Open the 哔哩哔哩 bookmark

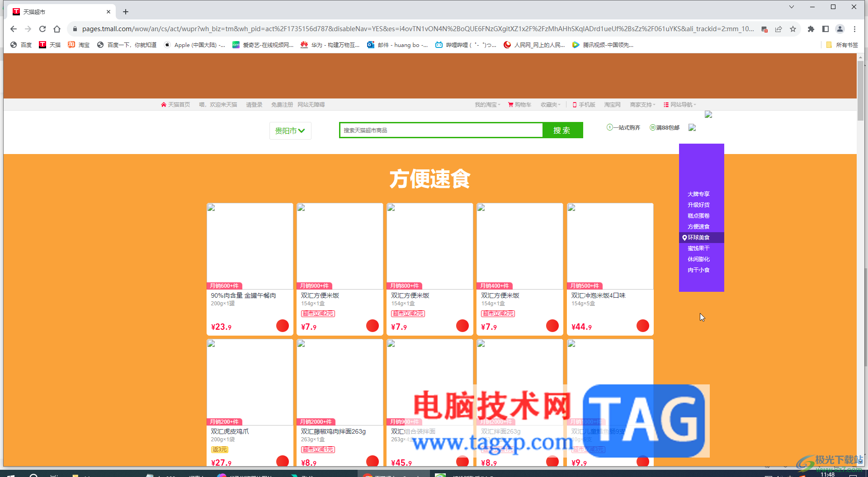coord(466,45)
